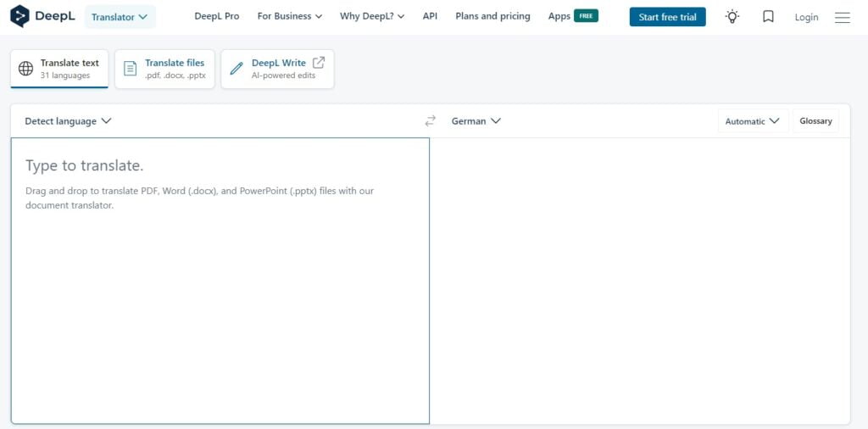Image resolution: width=868 pixels, height=429 pixels.
Task: Open saved translations bookmark icon
Action: (768, 17)
